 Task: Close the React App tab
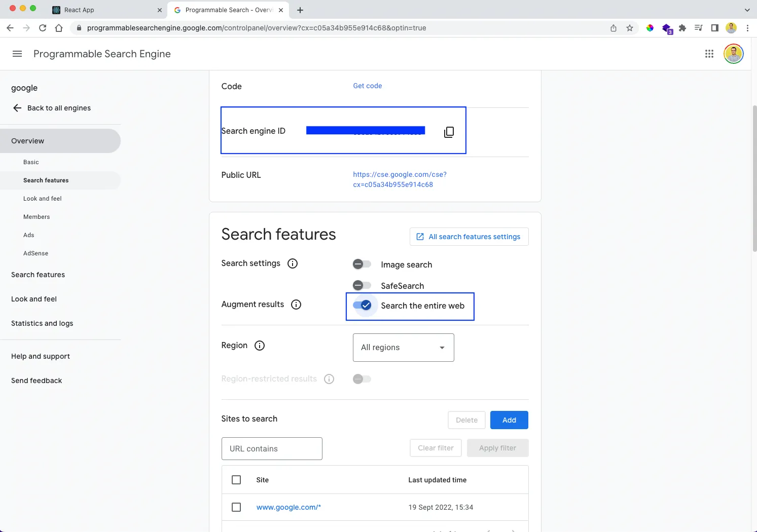point(160,10)
